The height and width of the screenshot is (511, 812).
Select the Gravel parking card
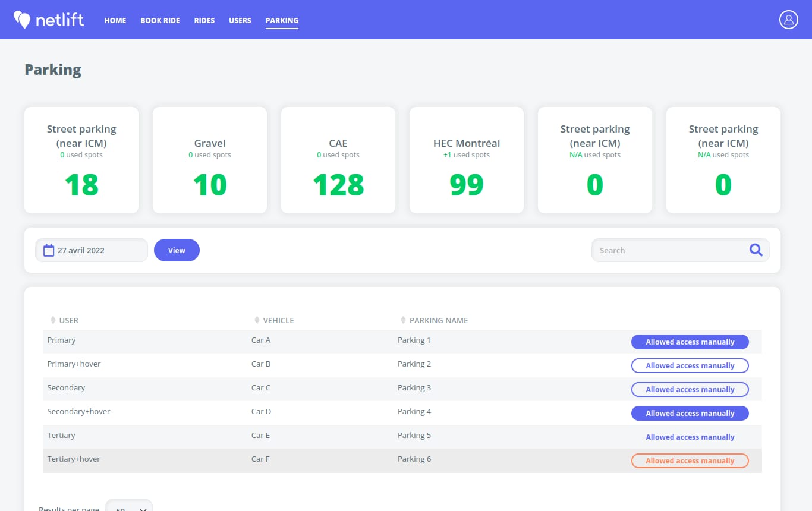pos(210,160)
